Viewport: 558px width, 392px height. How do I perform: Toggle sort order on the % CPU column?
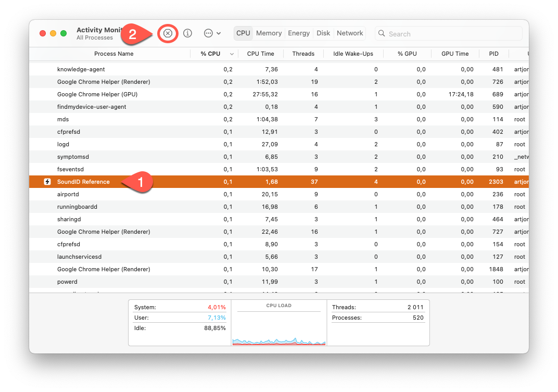point(213,54)
